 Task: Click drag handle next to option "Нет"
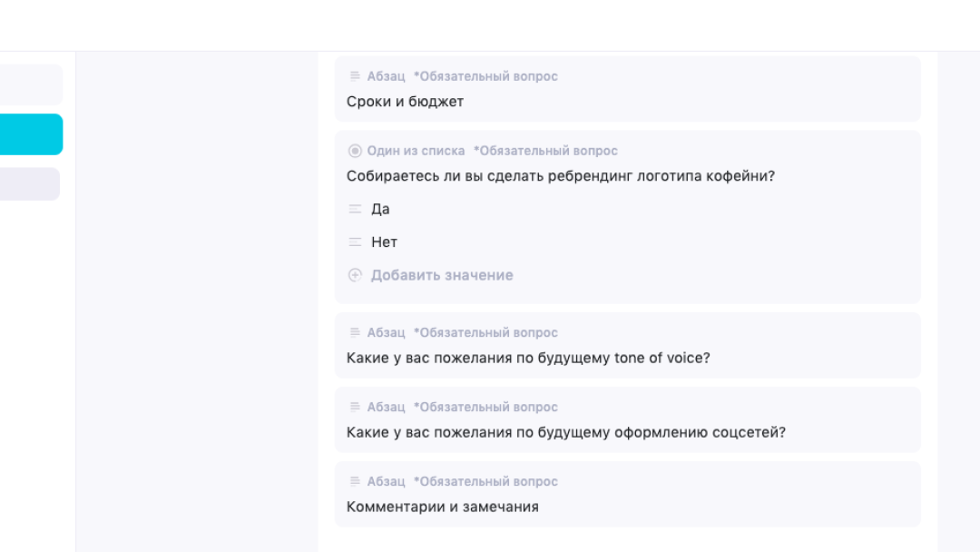(x=355, y=242)
